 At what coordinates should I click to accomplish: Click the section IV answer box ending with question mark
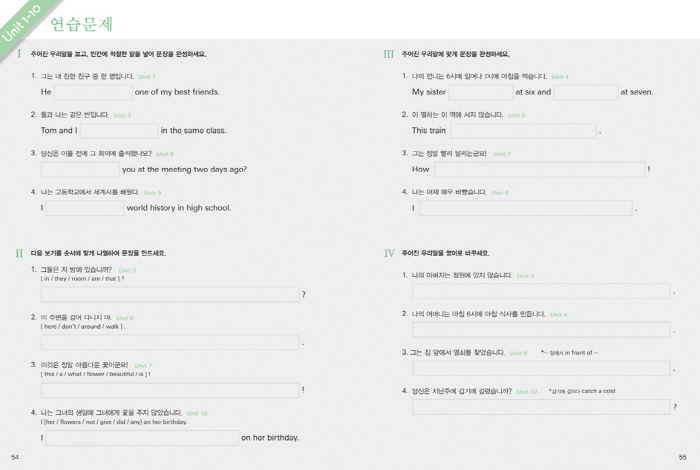pos(541,407)
